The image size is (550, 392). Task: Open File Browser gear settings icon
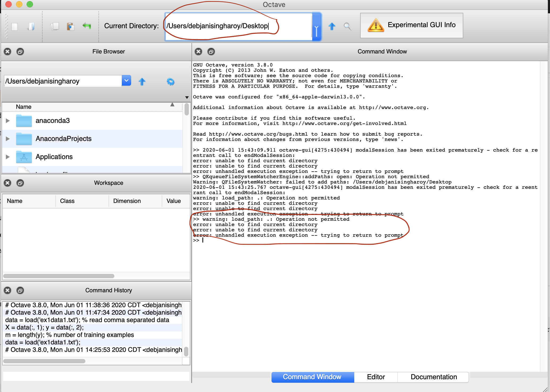click(x=170, y=82)
